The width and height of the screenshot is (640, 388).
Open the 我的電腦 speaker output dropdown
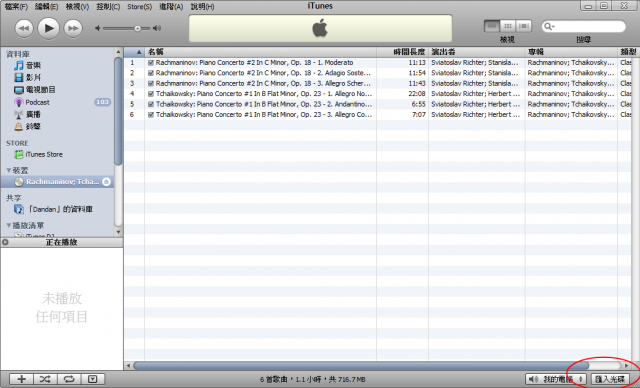[556, 379]
